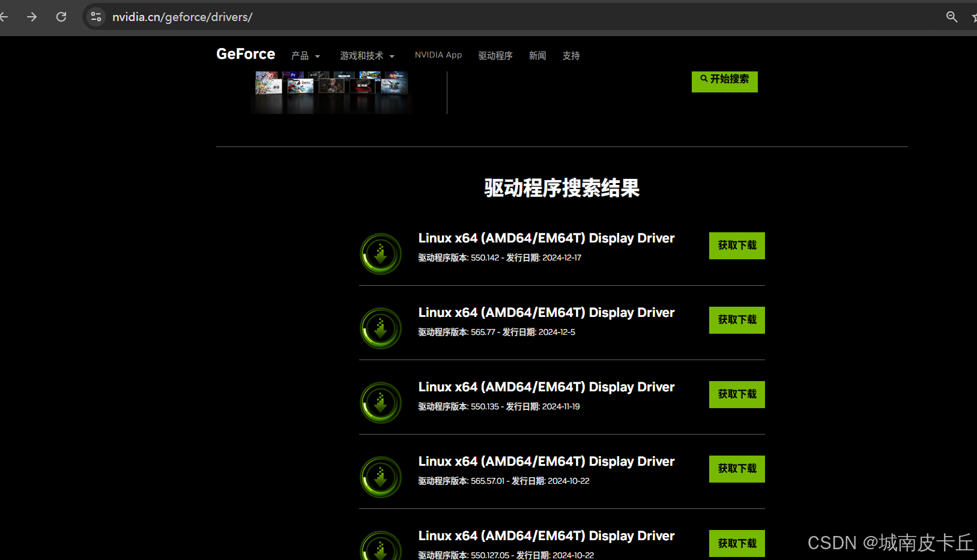Click 获取下载 for driver 550.127.05
Screen dimensions: 977x560
point(737,543)
